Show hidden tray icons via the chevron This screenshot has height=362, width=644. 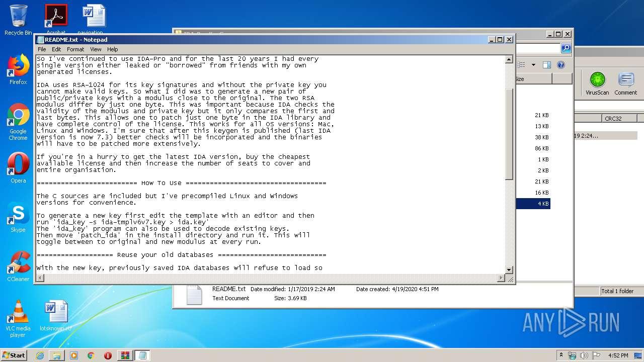[561, 355]
